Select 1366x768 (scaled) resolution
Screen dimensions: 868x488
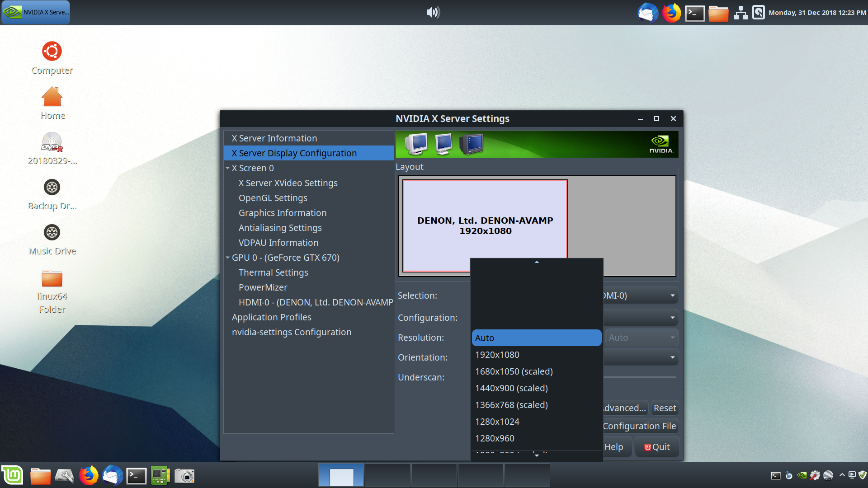tap(537, 405)
